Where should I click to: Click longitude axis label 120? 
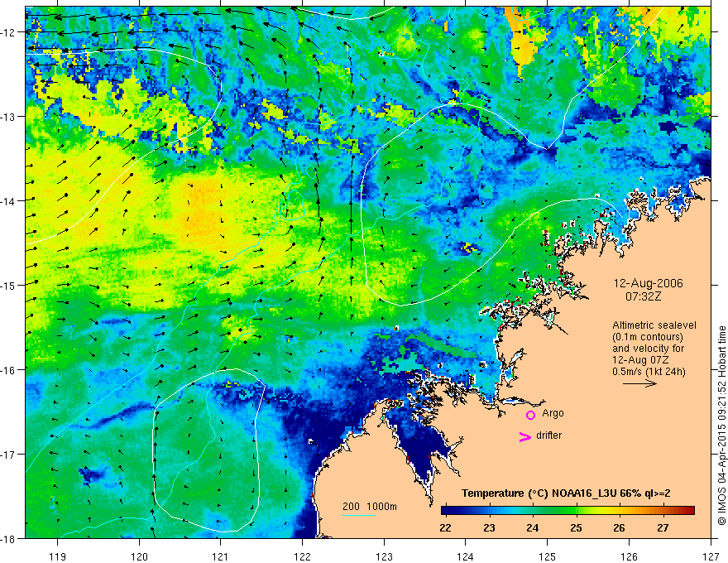139,556
